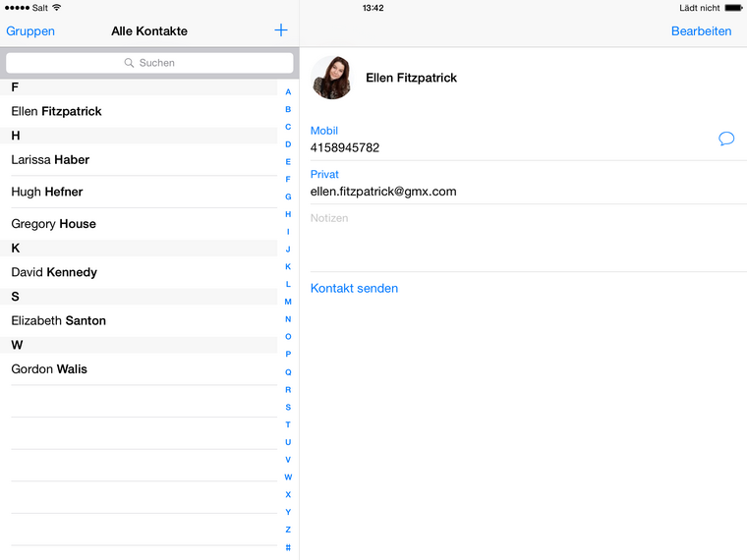
Task: Jump to letter K in index
Action: pos(288,266)
